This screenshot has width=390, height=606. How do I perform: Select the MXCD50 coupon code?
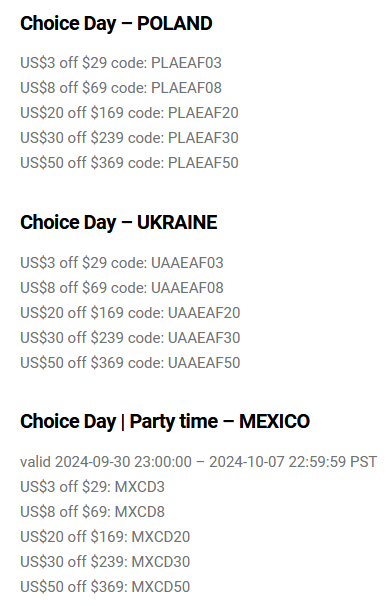pos(161,587)
